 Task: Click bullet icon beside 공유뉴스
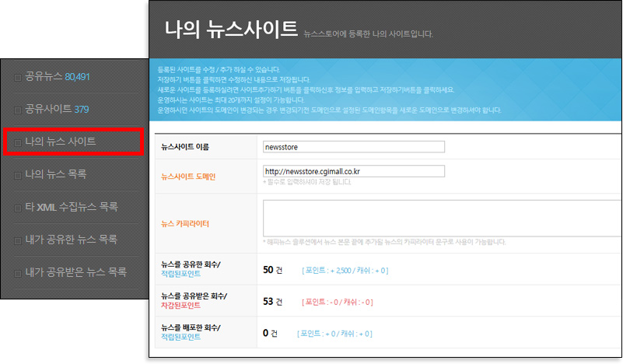(x=17, y=78)
